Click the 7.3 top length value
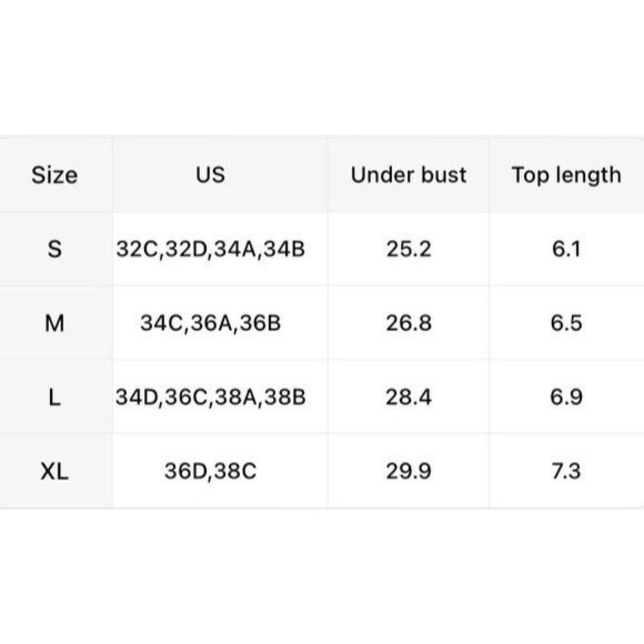The image size is (644, 644). [566, 471]
